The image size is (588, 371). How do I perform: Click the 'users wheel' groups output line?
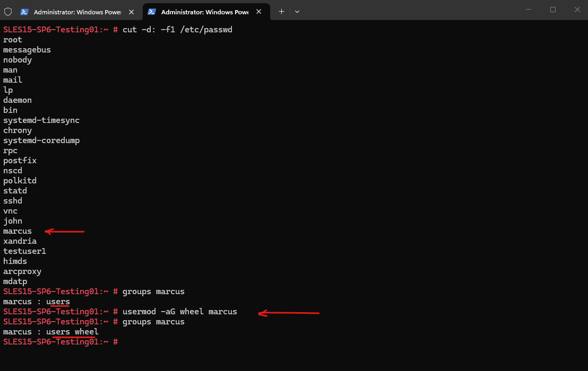(x=72, y=332)
